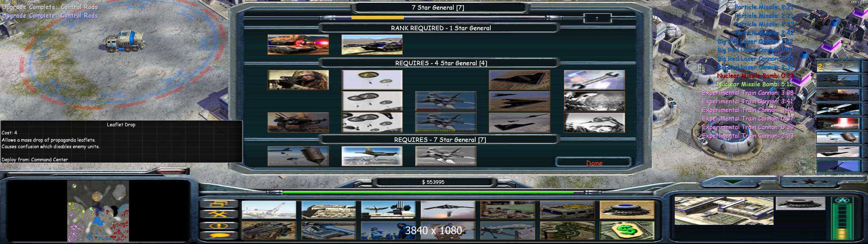Build the sandbag bunker structure icon
Viewport: 868px width, 244px height.
coord(328,210)
